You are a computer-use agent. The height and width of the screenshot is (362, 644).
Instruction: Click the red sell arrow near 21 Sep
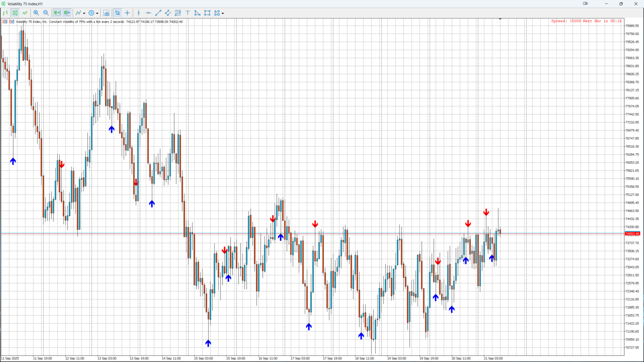(486, 212)
